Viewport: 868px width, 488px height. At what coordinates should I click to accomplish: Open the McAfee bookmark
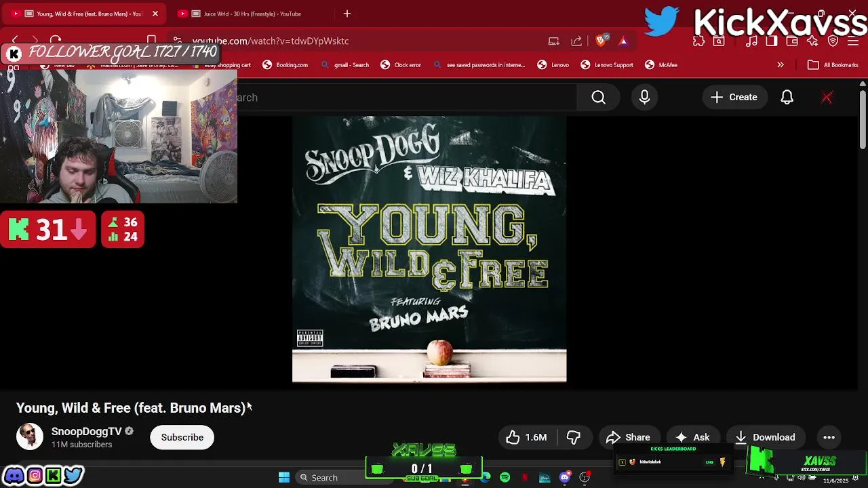tap(661, 65)
